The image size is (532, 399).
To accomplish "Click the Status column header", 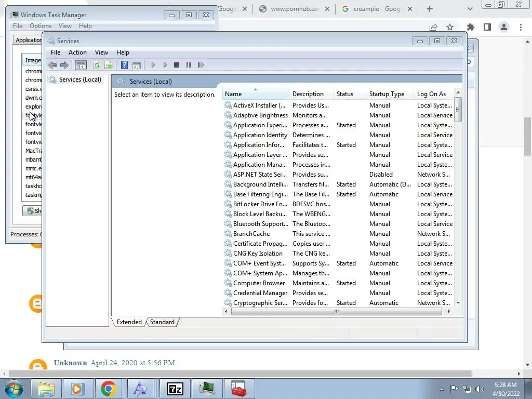I will (x=350, y=94).
